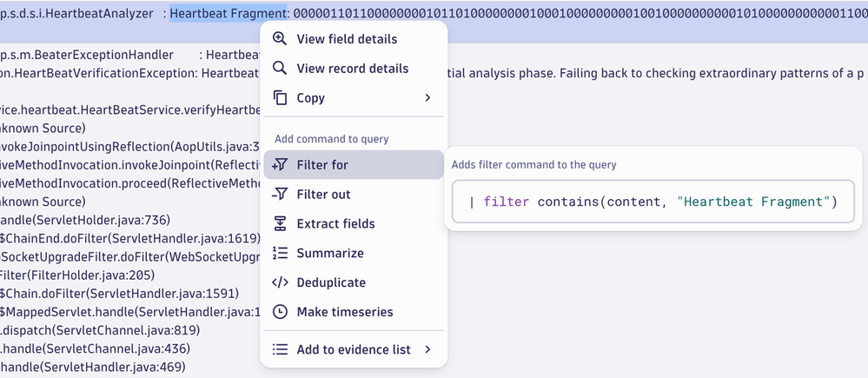This screenshot has width=868, height=378.
Task: Click the View field details magnifier icon
Action: pos(280,39)
